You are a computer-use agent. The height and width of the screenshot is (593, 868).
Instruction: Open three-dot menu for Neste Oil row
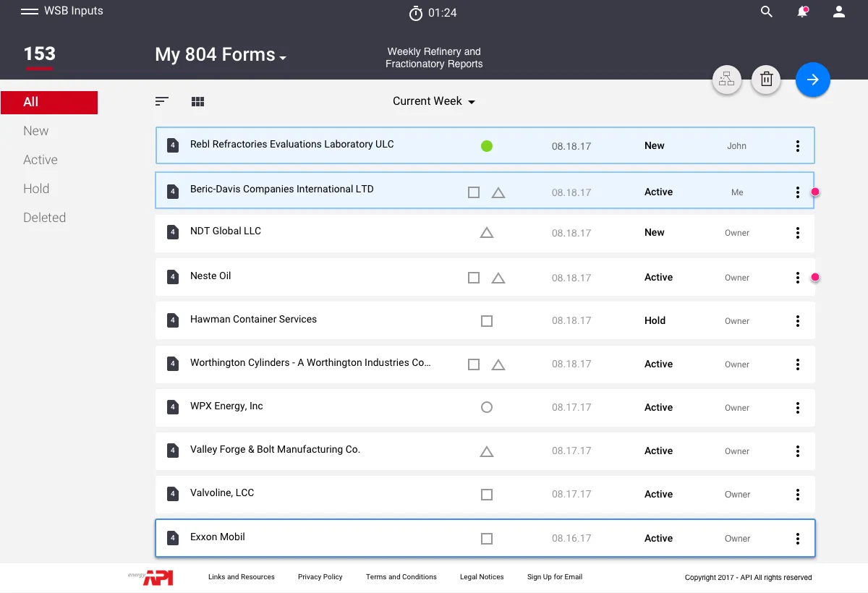[798, 278]
